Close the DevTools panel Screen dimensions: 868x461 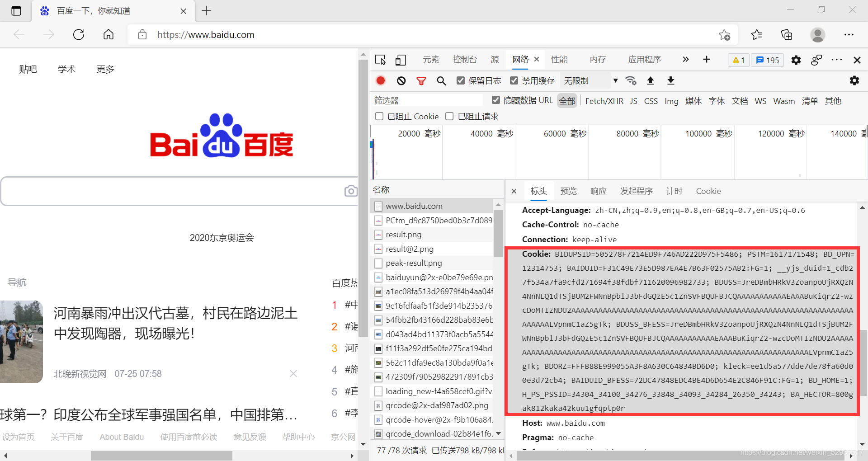[857, 60]
